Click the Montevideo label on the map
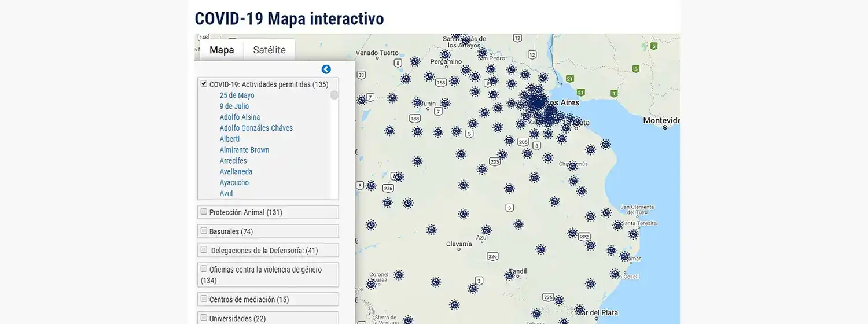 661,120
